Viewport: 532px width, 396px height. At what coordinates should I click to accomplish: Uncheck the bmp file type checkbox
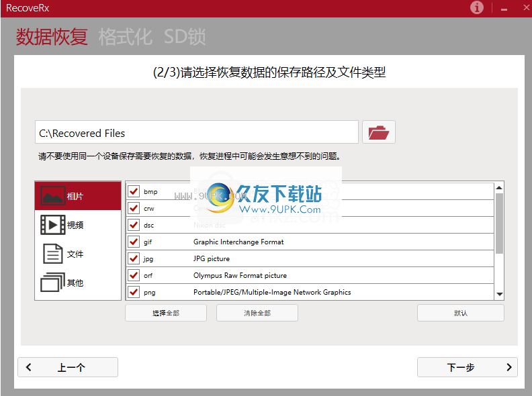[x=134, y=191]
